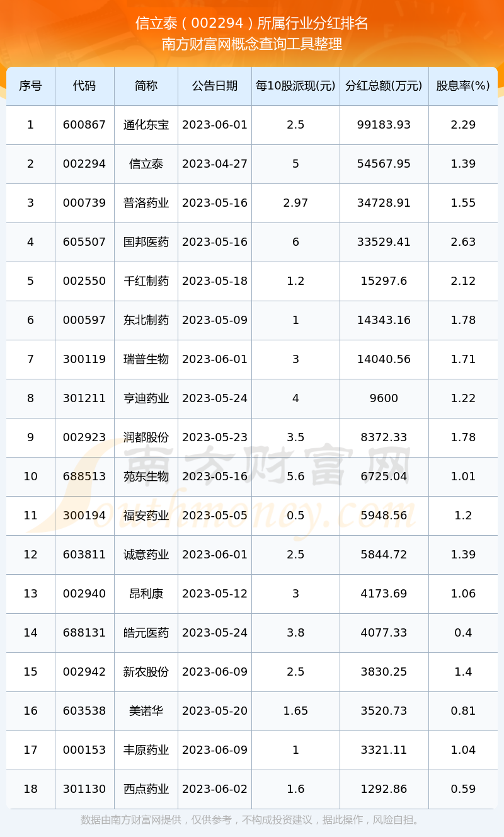Screen dimensions: 504x837
Task: Select stock code 688513
Action: click(x=84, y=476)
